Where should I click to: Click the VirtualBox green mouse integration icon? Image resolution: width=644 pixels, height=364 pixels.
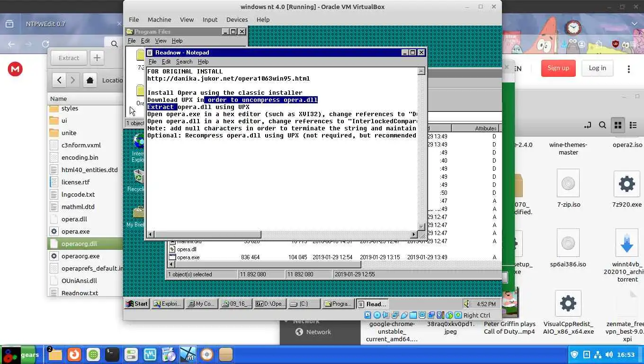pyautogui.click(x=449, y=315)
